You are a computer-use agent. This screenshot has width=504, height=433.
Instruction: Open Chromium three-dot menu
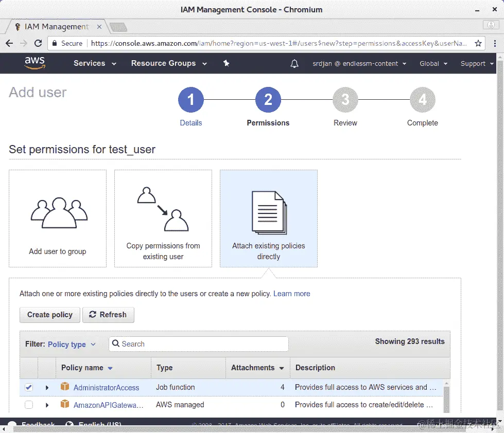click(495, 43)
